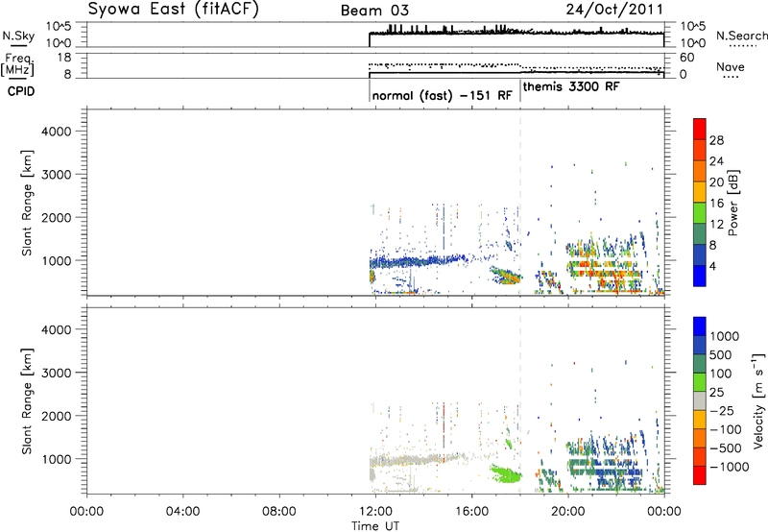This screenshot has height=532, width=768.
Task: Click the 'Velocity [m s-1]' colorbar label
Action: 758,400
